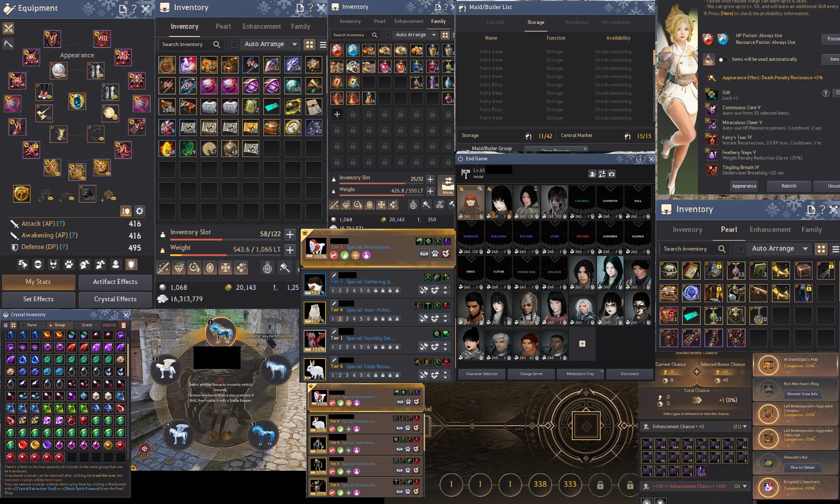Switch Crystal Inventory to list view icon
Image resolution: width=840 pixels, height=504 pixels.
point(5,325)
